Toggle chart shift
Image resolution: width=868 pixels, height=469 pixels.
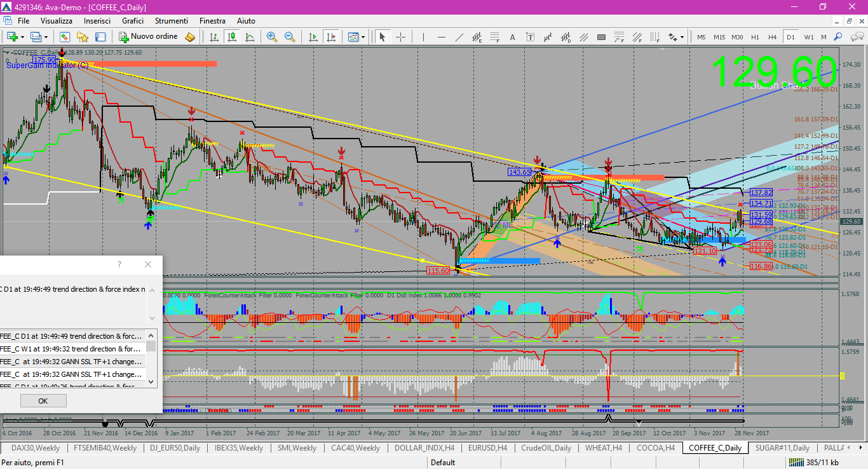click(330, 37)
